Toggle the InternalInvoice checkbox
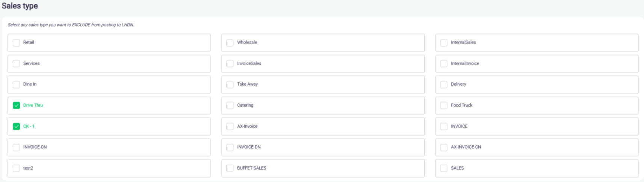Image resolution: width=644 pixels, height=182 pixels. pos(444,64)
